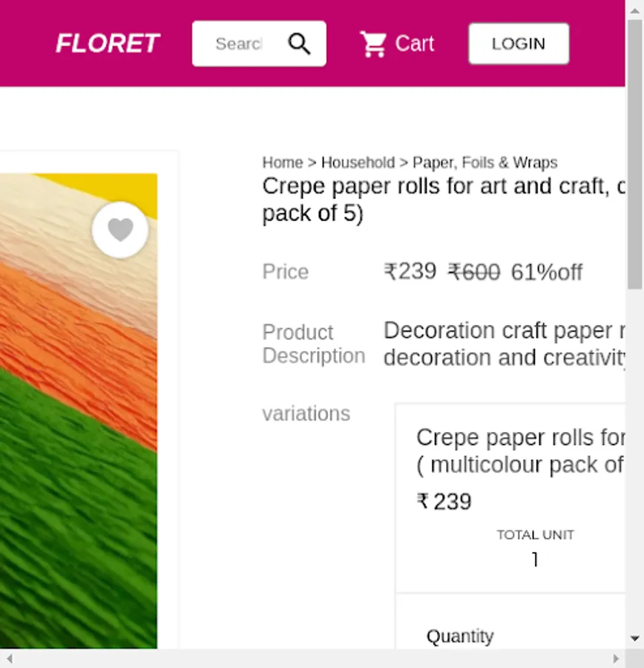Image resolution: width=644 pixels, height=668 pixels.
Task: Open Paper, Foils & Wraps breadcrumb
Action: pyautogui.click(x=484, y=163)
